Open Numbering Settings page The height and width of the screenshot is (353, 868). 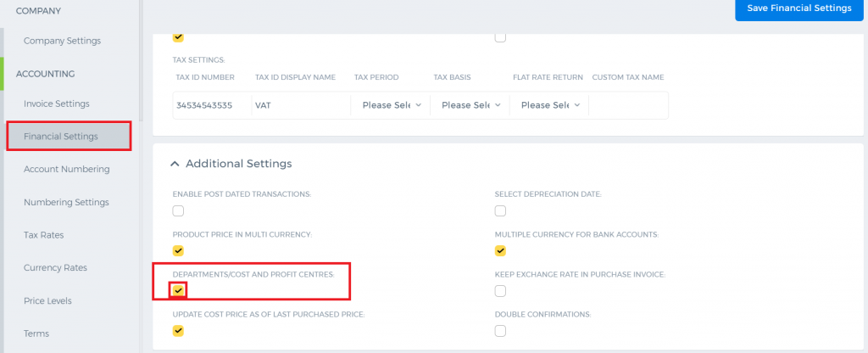pos(66,202)
